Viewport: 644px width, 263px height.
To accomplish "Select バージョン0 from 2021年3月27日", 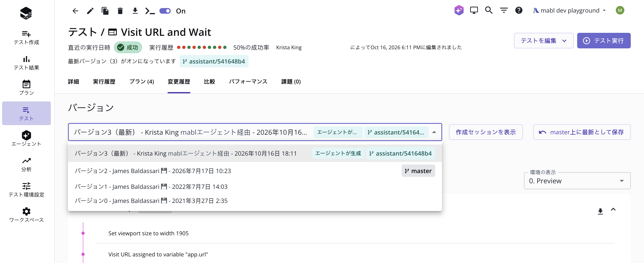I will pyautogui.click(x=255, y=201).
